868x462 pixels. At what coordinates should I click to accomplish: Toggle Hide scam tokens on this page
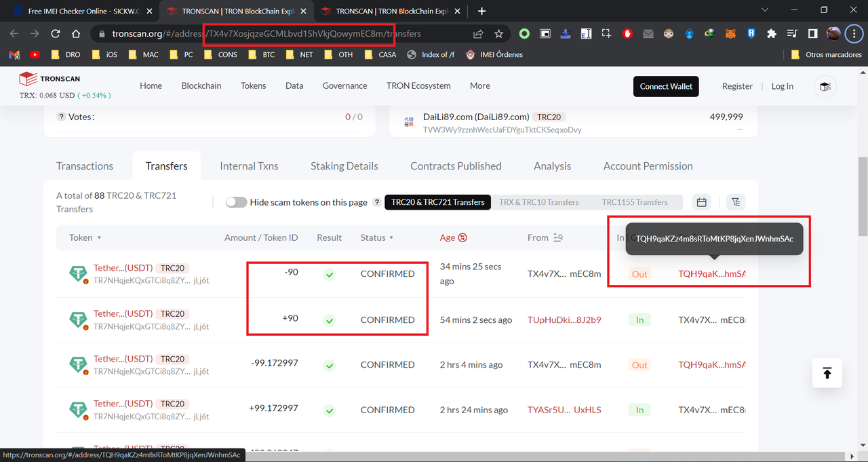(236, 202)
